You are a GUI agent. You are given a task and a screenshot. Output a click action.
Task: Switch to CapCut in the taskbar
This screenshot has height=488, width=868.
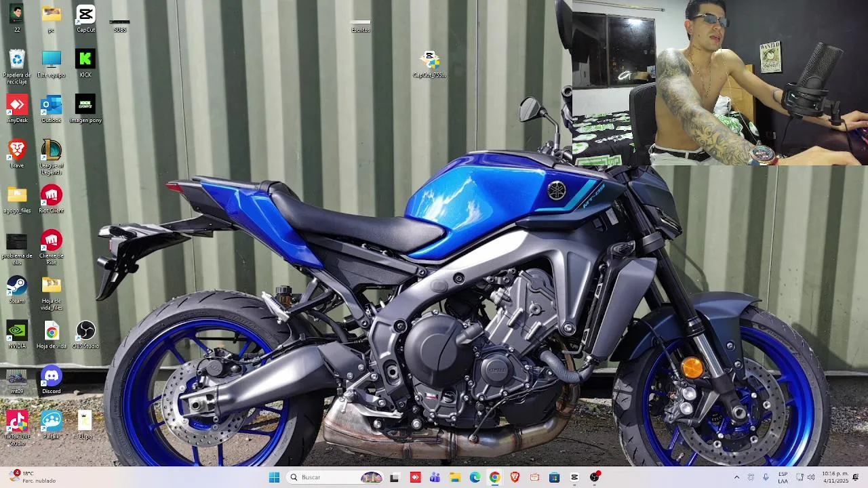(x=574, y=477)
